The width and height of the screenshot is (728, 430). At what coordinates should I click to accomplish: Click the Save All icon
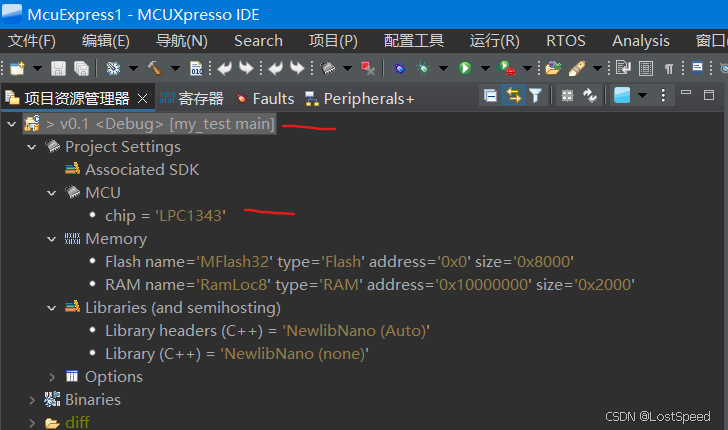(81, 69)
